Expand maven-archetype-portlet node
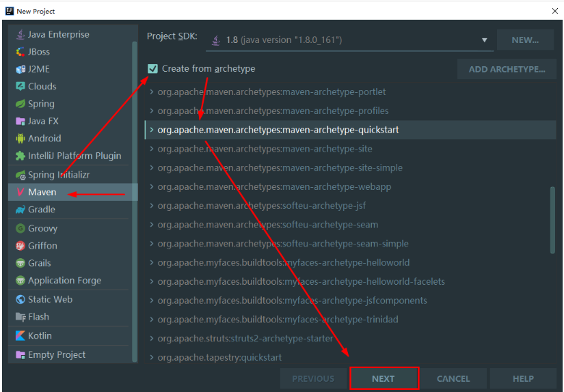 (152, 92)
